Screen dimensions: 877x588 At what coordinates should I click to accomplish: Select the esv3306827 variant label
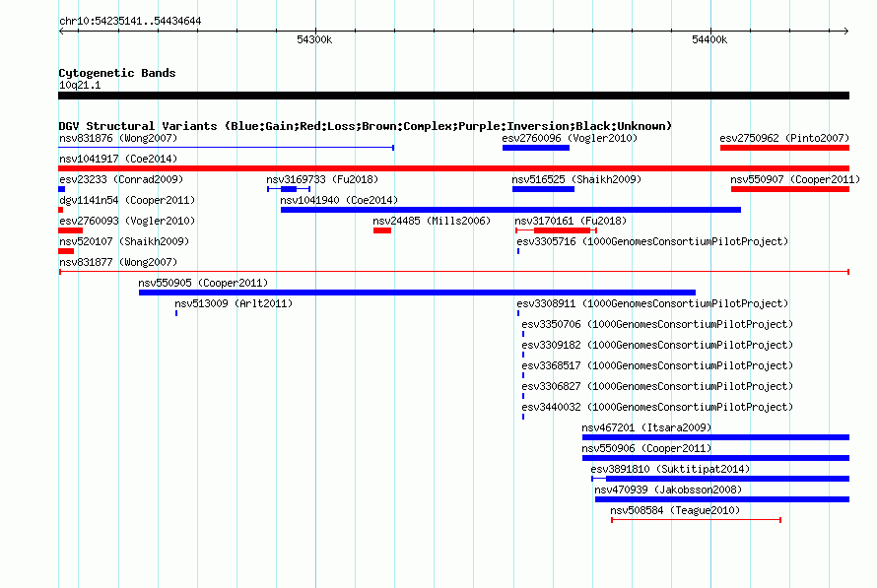click(657, 386)
